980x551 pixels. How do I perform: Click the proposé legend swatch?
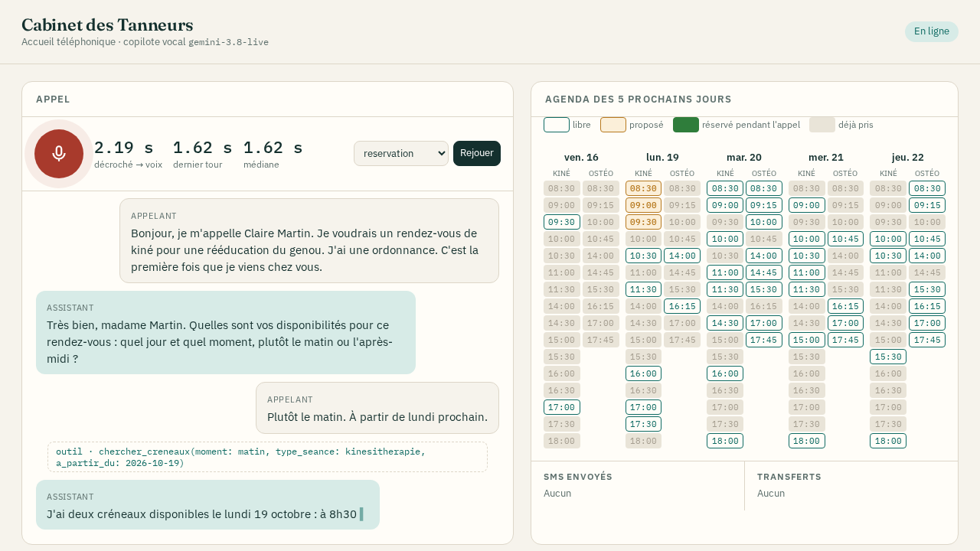[613, 125]
